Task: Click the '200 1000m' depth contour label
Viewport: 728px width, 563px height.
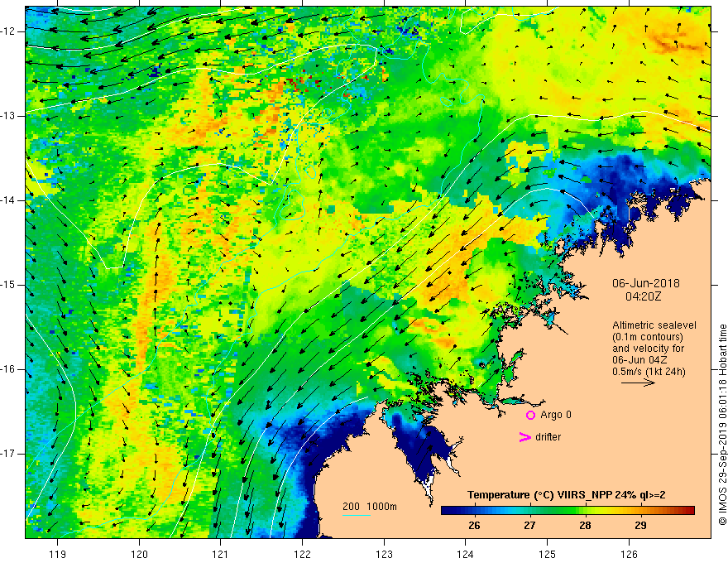Action: (x=370, y=507)
